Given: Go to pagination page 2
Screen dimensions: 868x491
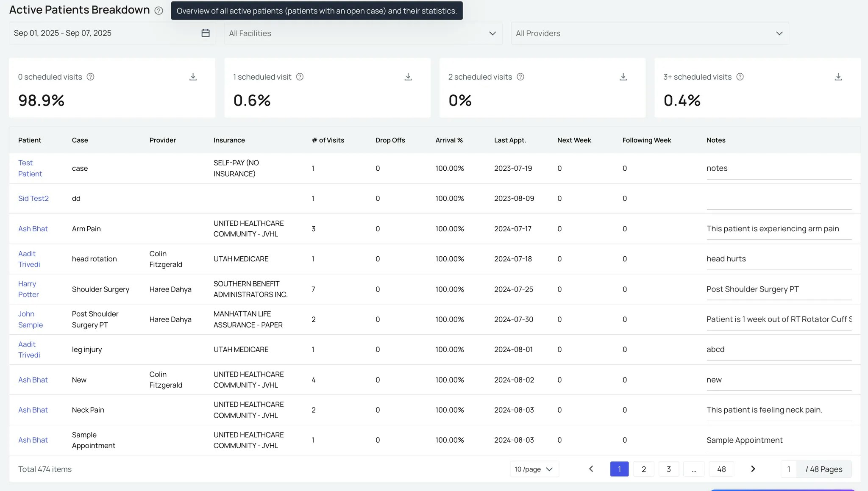Looking at the screenshot, I should 643,469.
